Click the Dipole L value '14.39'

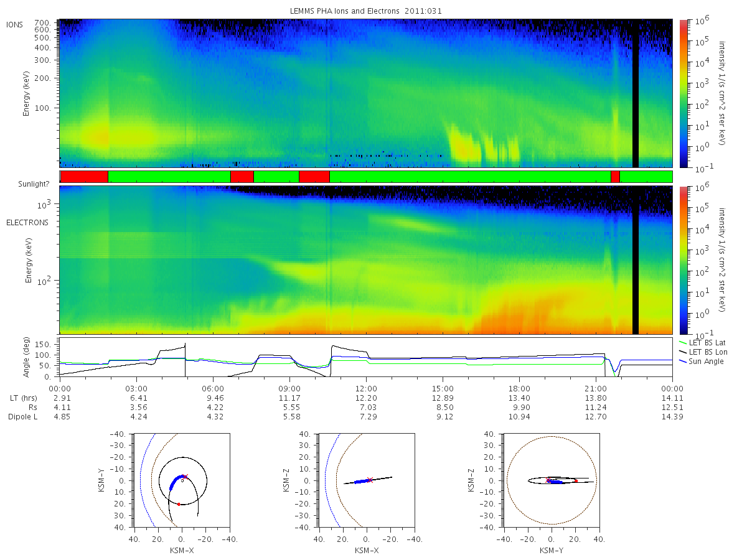[x=672, y=416]
